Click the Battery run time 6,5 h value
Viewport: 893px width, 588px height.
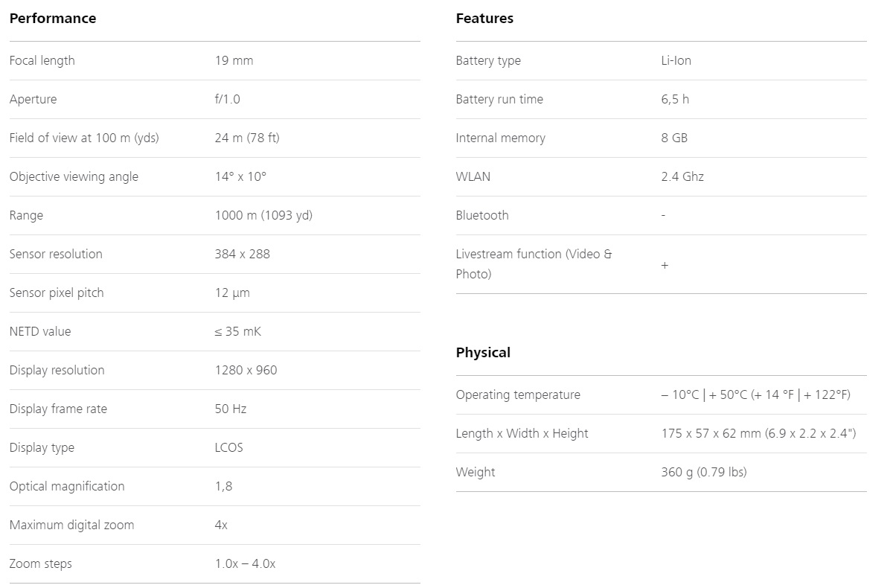[675, 99]
